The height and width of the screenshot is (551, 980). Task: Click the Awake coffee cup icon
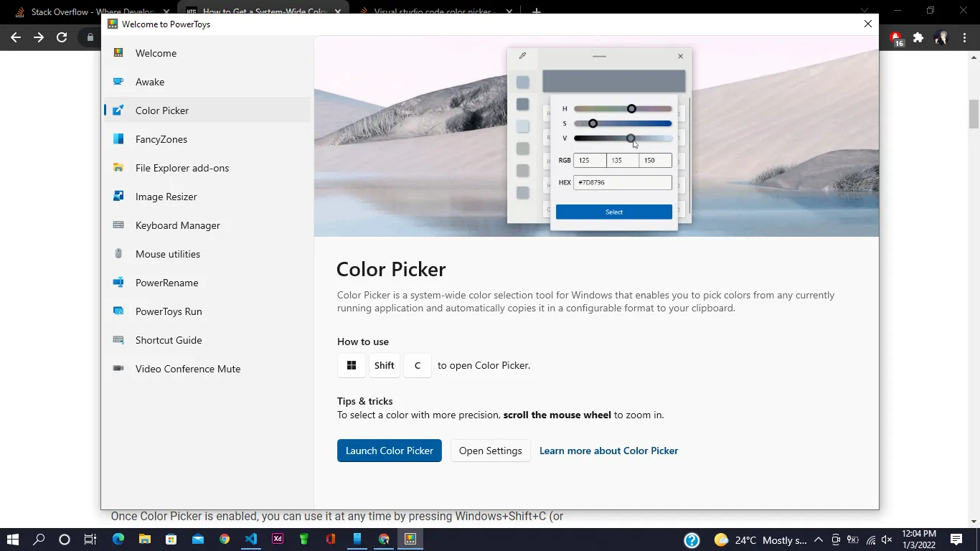(x=118, y=82)
